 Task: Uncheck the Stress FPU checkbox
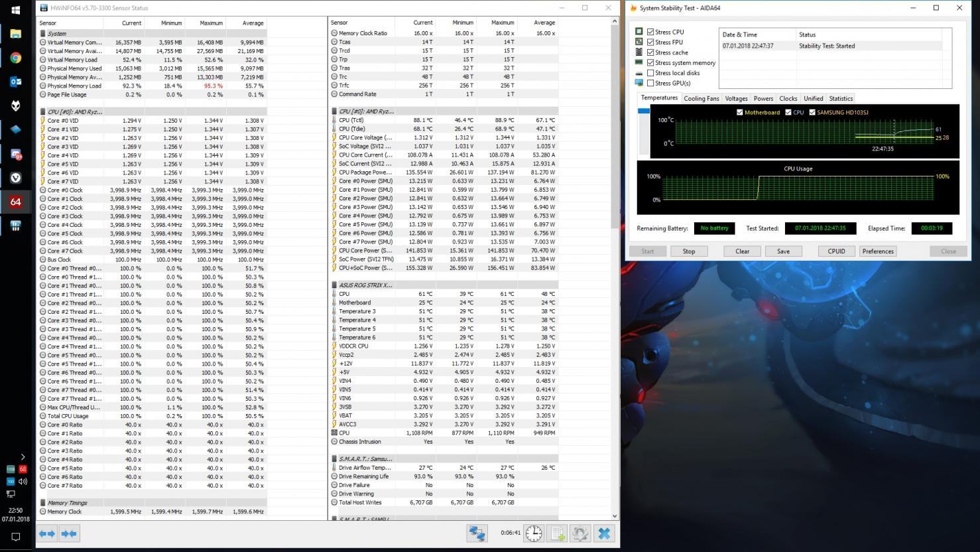tap(650, 42)
